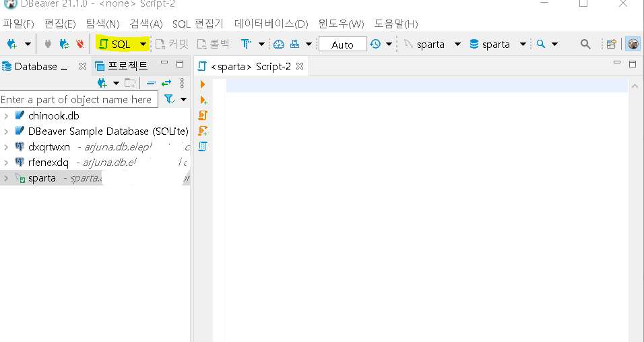Click the red Disconnect plug icon

pyautogui.click(x=80, y=44)
